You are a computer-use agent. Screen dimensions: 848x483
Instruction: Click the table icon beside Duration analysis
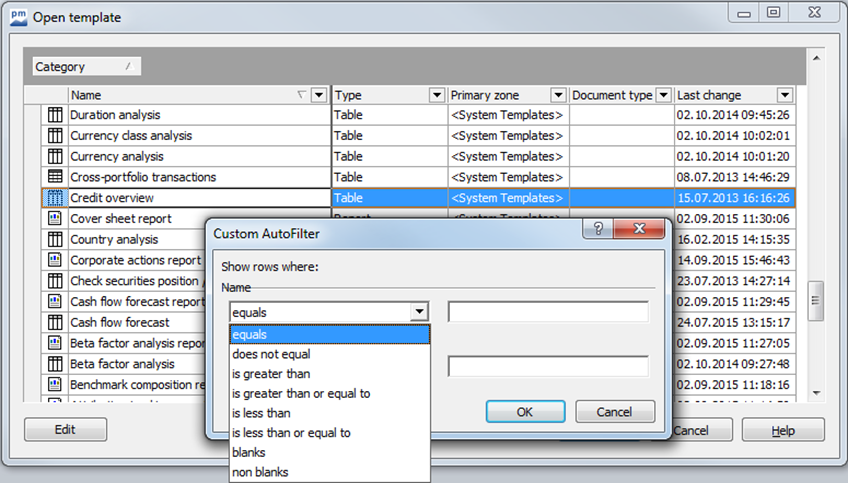[x=55, y=115]
